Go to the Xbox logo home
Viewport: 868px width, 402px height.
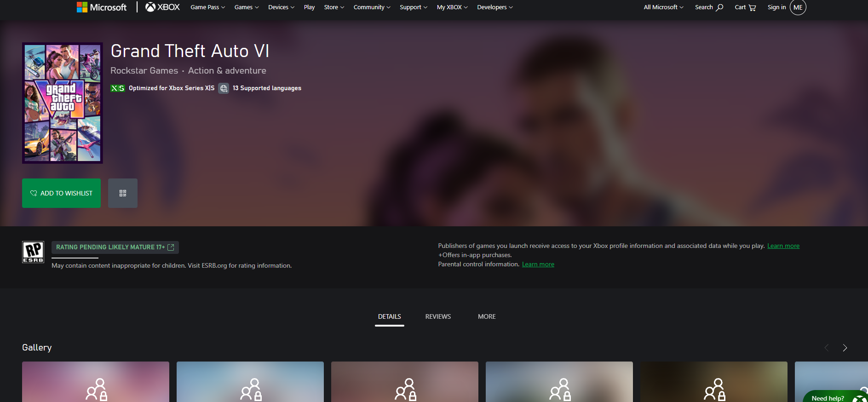point(162,7)
